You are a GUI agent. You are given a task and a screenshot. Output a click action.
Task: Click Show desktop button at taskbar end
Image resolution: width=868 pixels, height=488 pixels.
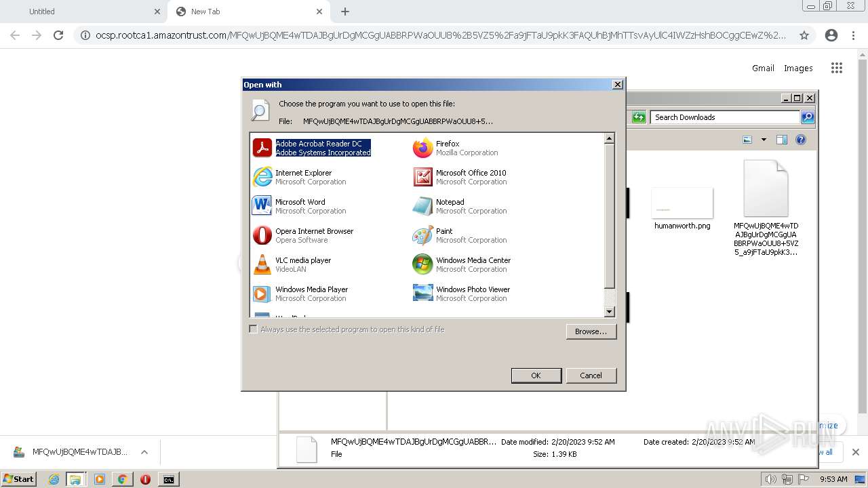tap(861, 479)
